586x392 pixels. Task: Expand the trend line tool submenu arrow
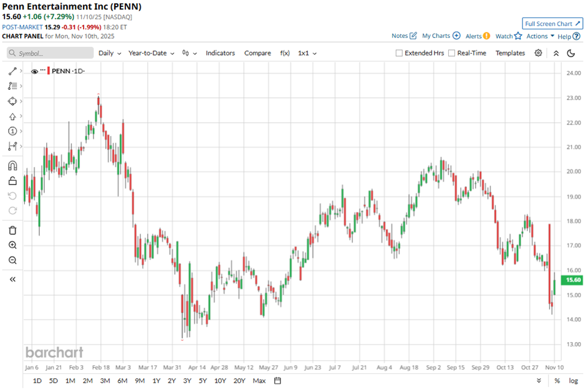coord(21,71)
